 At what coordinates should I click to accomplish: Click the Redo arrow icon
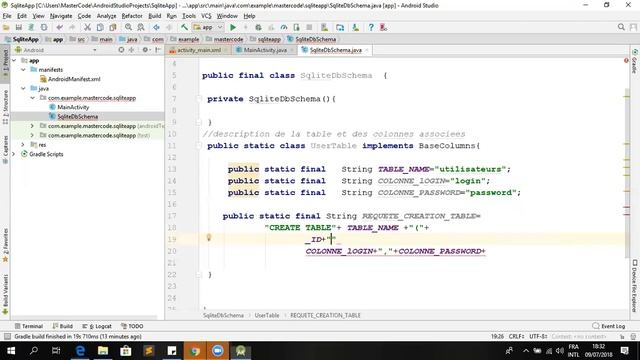pos(72,27)
